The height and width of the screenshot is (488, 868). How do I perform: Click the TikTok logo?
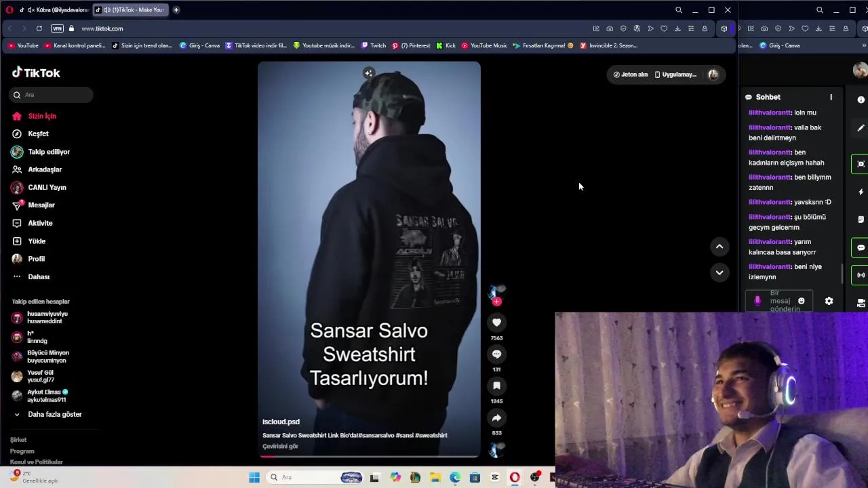click(x=36, y=73)
